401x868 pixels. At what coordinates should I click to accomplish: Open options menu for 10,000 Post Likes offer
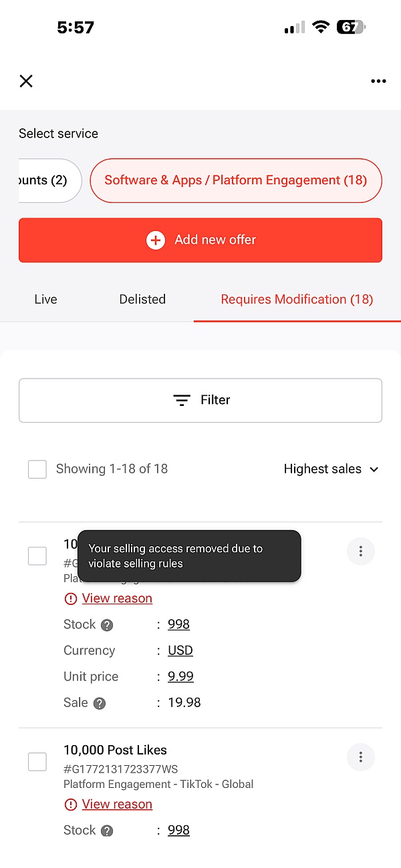coord(361,757)
